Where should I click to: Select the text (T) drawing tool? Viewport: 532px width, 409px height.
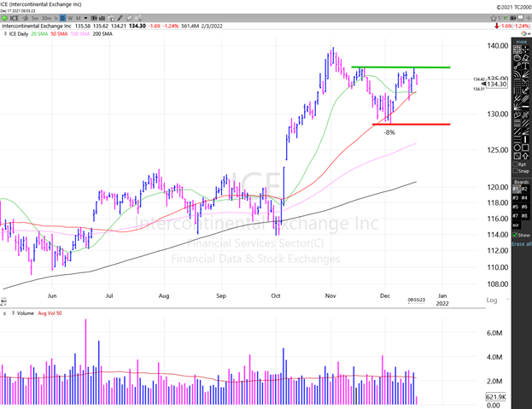(x=525, y=66)
